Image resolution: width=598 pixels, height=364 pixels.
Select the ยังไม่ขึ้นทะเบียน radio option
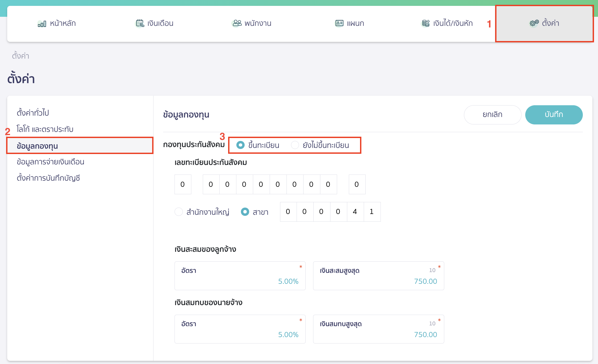pyautogui.click(x=295, y=145)
